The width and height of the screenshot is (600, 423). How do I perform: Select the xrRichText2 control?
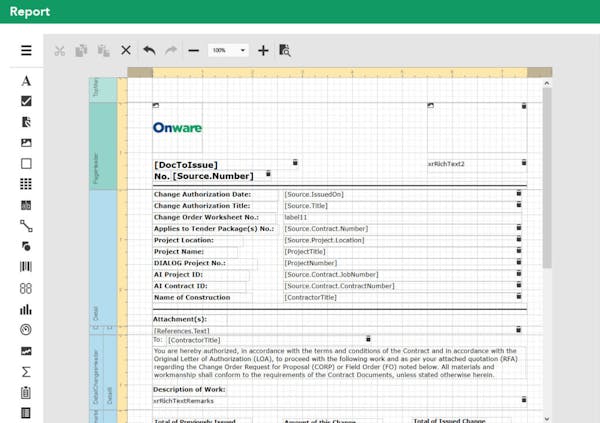(x=477, y=164)
